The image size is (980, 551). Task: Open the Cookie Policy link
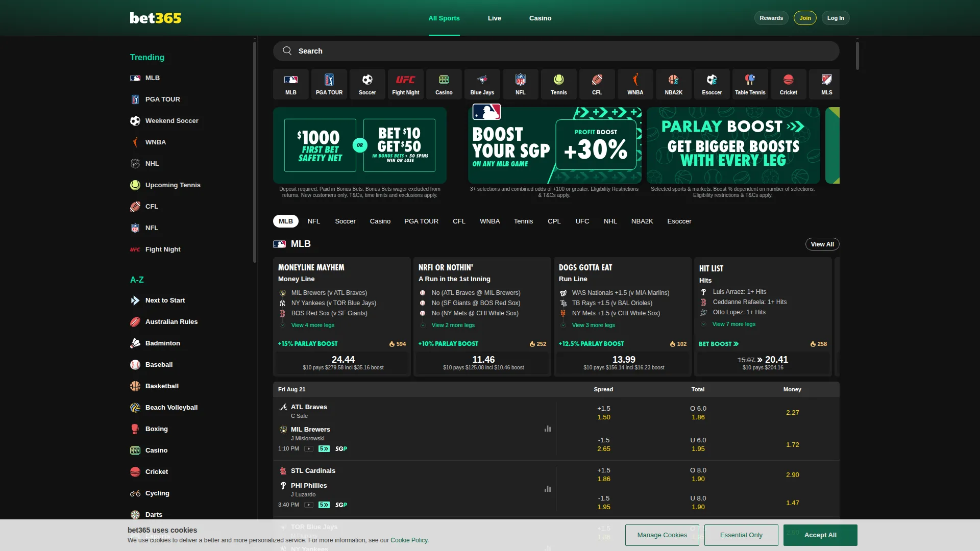409,540
